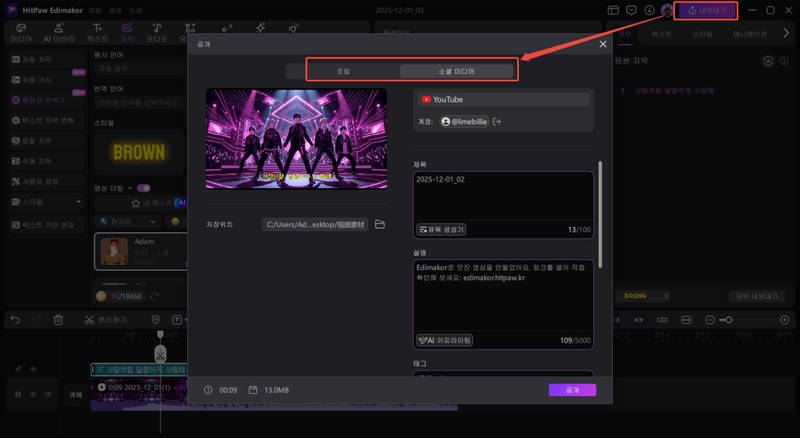Click the 설명 description text area
800x438 pixels.
[x=503, y=304]
